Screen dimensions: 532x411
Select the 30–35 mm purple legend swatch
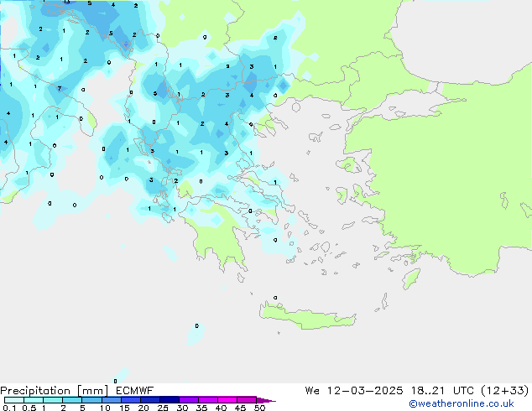(189, 400)
